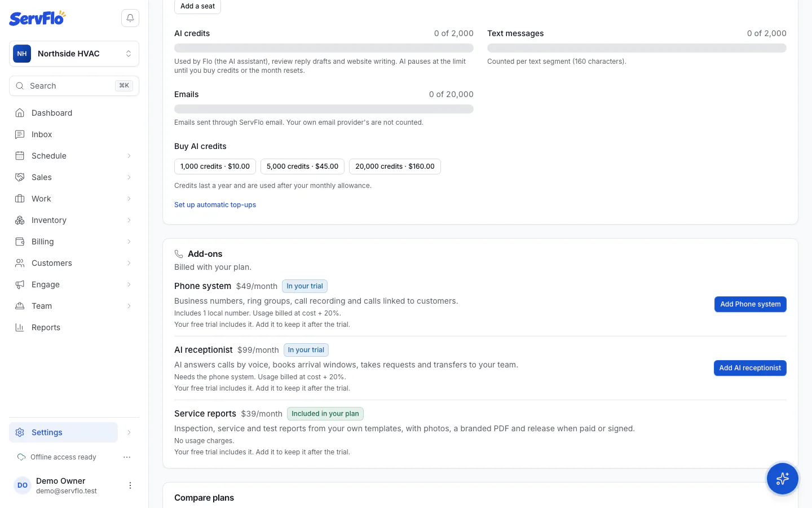Click the NH company avatar badge
Screen dimensions: 812x508
[22, 54]
